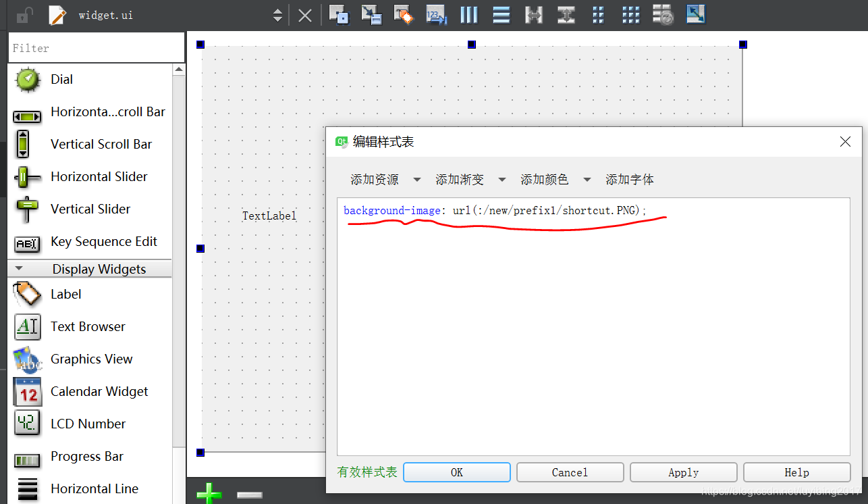Click 添加字体 in the stylesheet dialog
The width and height of the screenshot is (868, 504).
630,179
